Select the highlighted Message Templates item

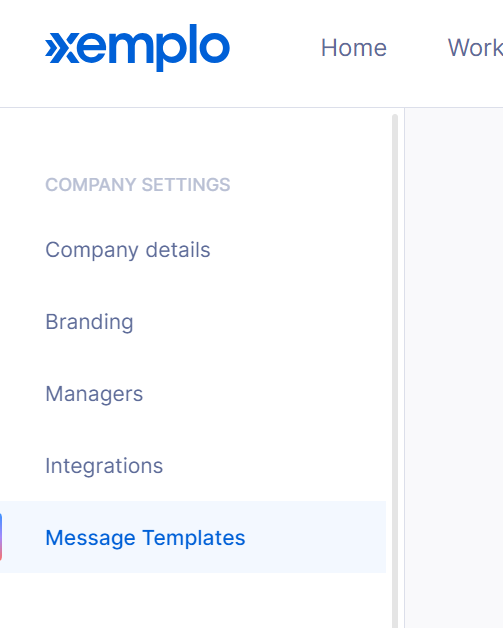(145, 537)
